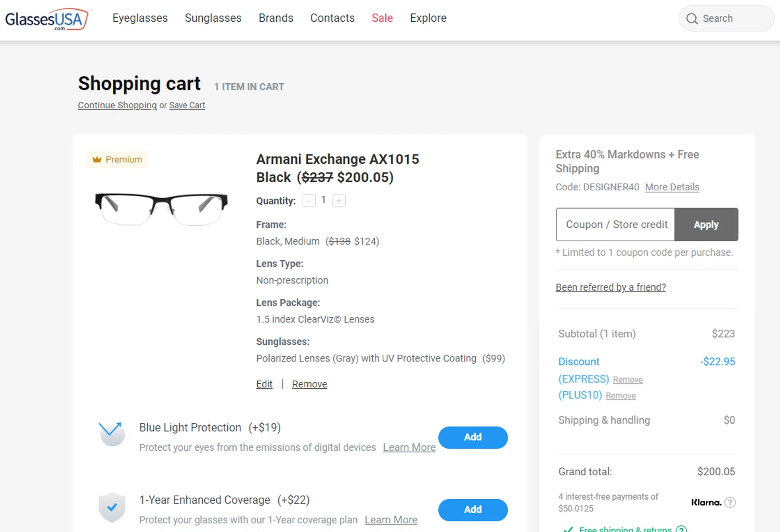Image resolution: width=780 pixels, height=532 pixels.
Task: Click the Save Cart link
Action: tap(187, 105)
